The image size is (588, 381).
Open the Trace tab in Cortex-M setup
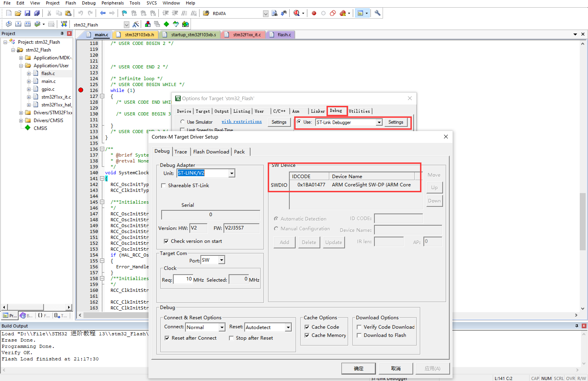point(180,151)
